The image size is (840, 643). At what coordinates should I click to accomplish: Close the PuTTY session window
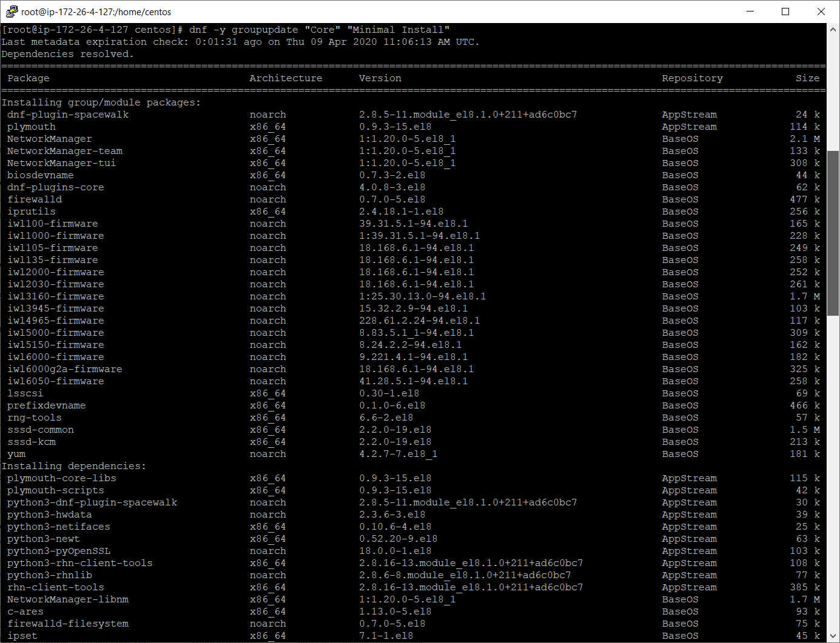click(x=821, y=12)
